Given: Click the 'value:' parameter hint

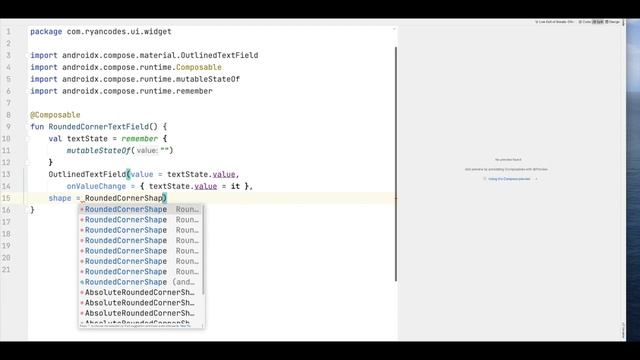Looking at the screenshot, I should pyautogui.click(x=147, y=151).
